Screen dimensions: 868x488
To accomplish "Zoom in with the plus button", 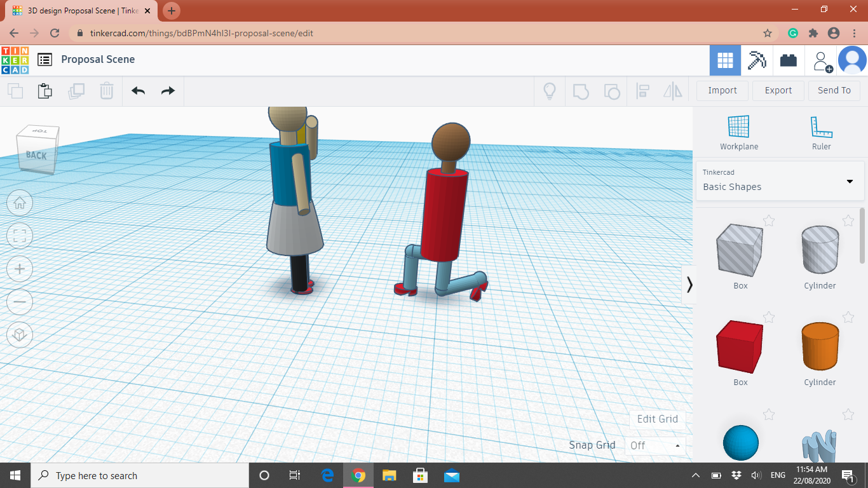I will coord(20,269).
